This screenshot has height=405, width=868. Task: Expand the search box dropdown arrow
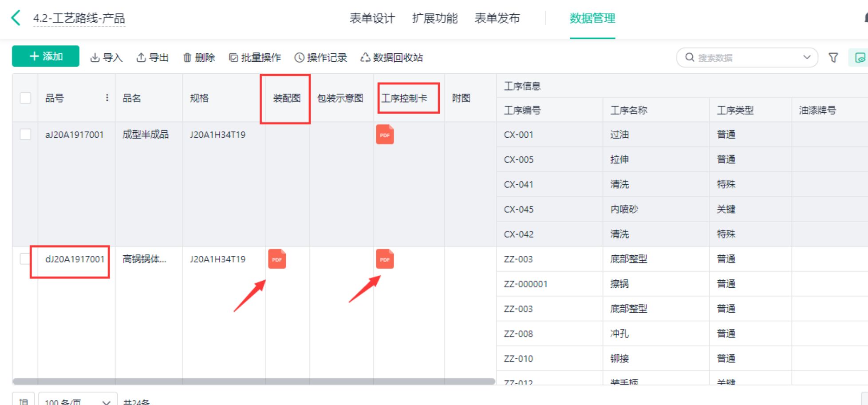coord(807,58)
